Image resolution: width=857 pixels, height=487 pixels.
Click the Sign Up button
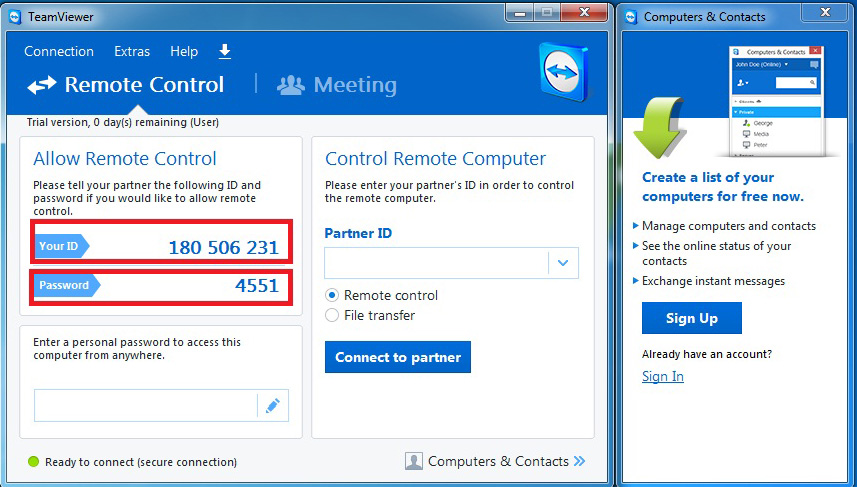pos(692,318)
